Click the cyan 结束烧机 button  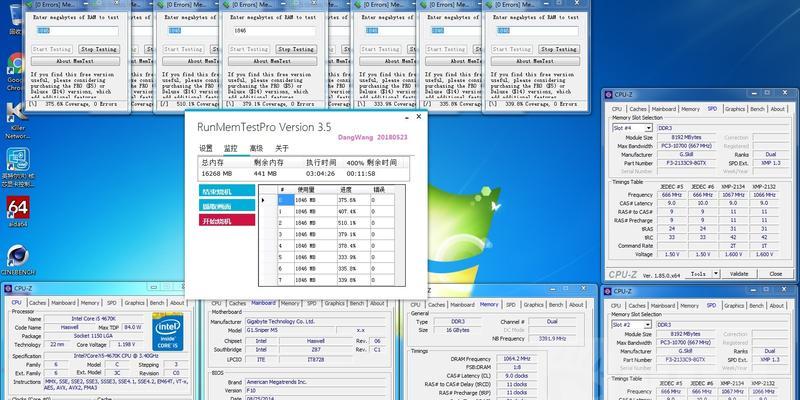coord(227,191)
